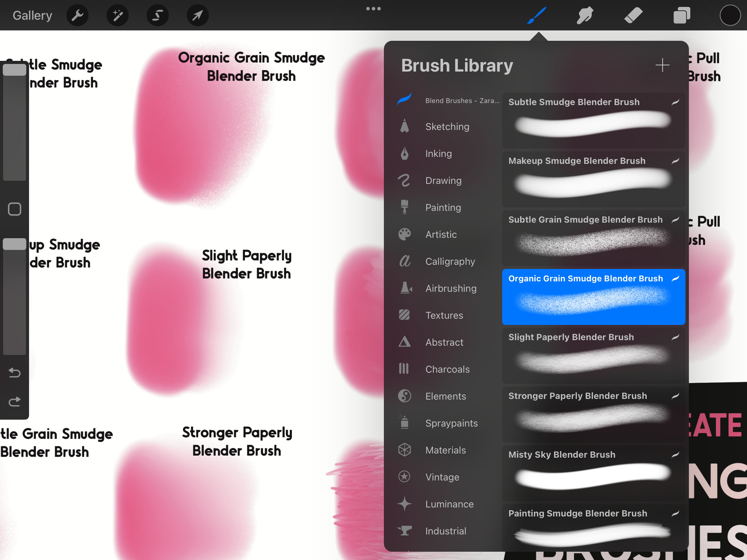Select the Painting Smudge Blender Brush
Image resolution: width=747 pixels, height=560 pixels.
click(593, 528)
